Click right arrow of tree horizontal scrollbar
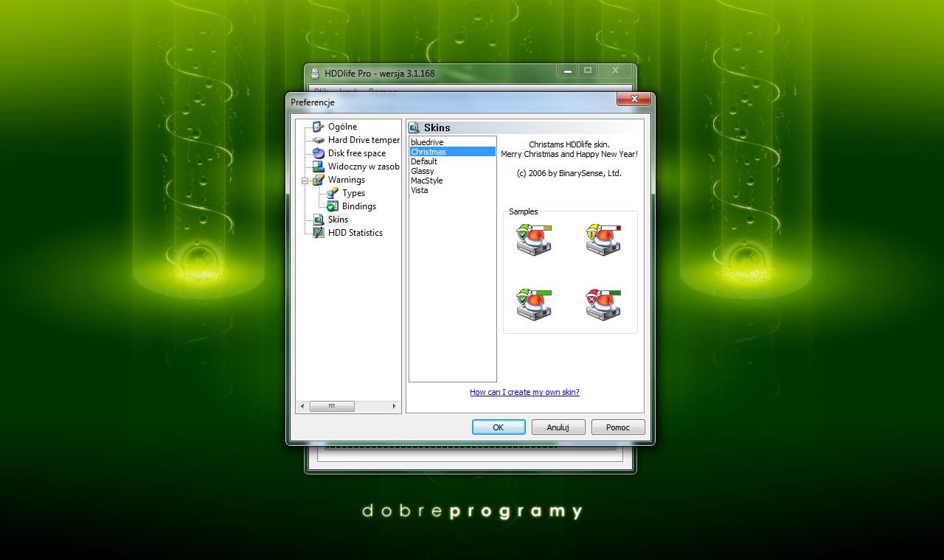 pos(395,406)
